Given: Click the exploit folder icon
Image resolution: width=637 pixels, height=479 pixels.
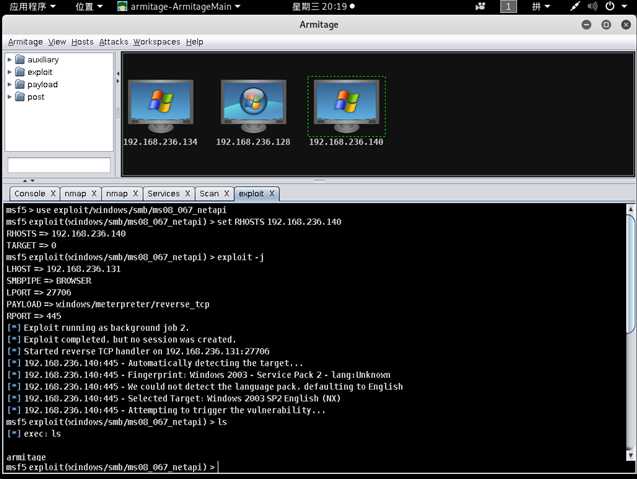Looking at the screenshot, I should pyautogui.click(x=20, y=72).
